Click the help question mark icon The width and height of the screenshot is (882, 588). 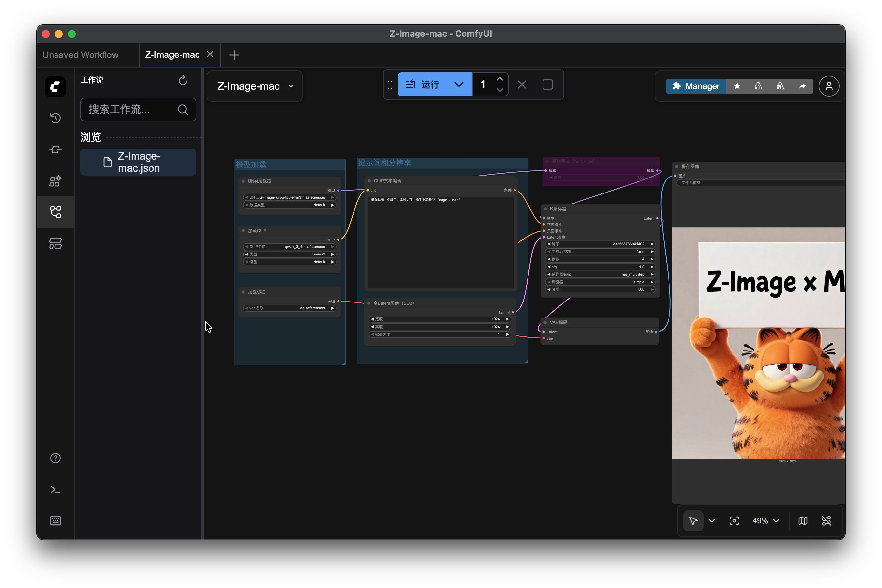point(55,458)
